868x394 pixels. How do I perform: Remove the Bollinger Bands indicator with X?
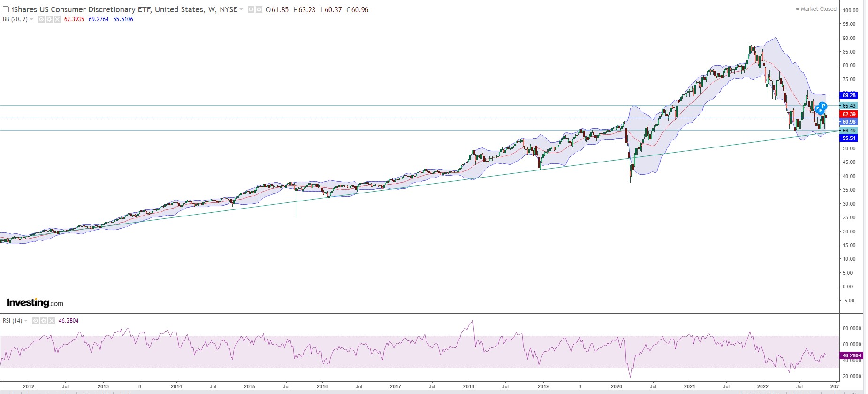pos(57,19)
